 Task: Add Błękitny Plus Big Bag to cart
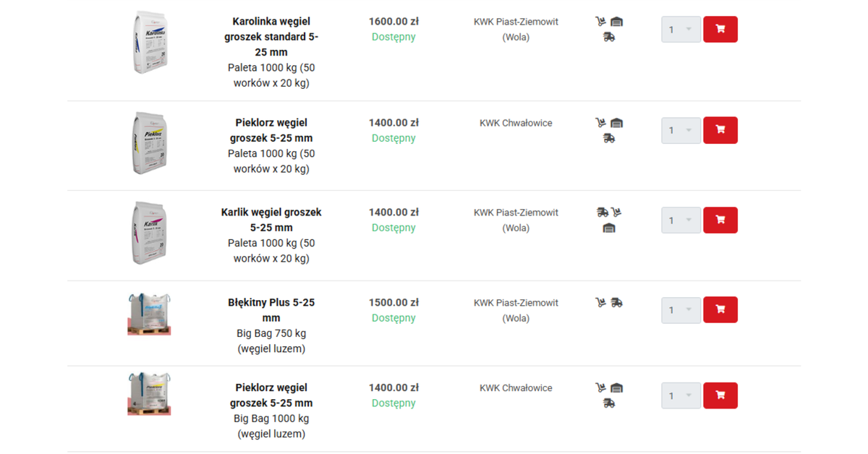720,309
